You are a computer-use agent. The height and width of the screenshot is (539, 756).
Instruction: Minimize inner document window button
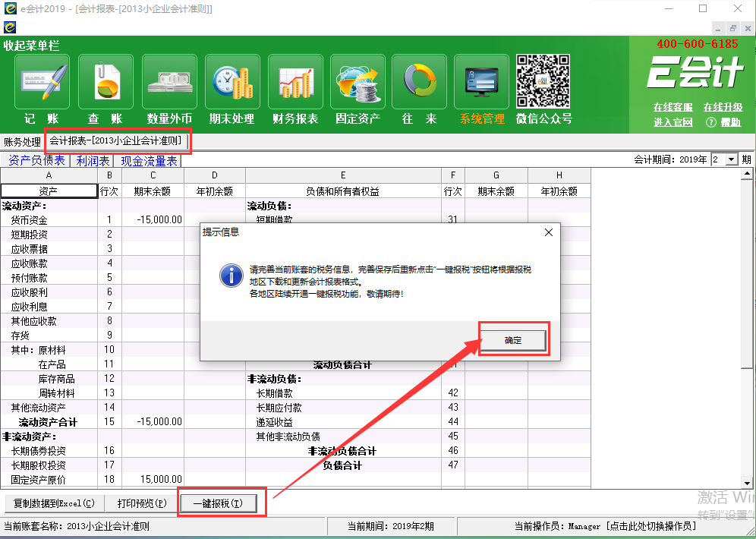[718, 28]
